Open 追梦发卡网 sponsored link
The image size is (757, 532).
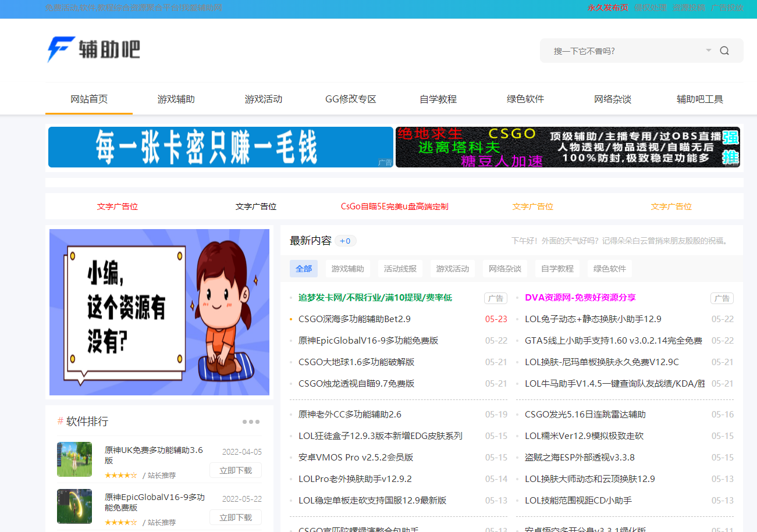tap(375, 298)
